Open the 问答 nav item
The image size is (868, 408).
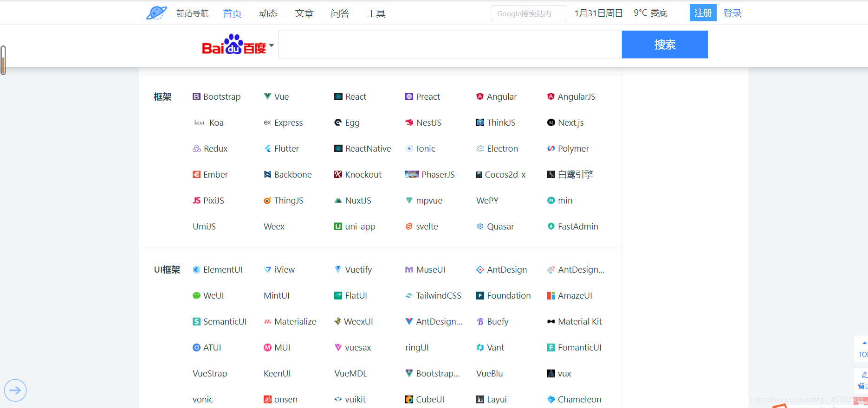(340, 13)
